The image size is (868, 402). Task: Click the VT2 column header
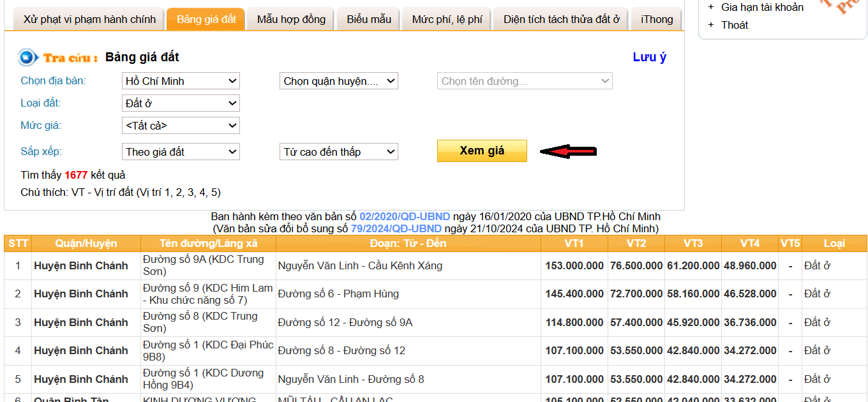[x=636, y=244]
